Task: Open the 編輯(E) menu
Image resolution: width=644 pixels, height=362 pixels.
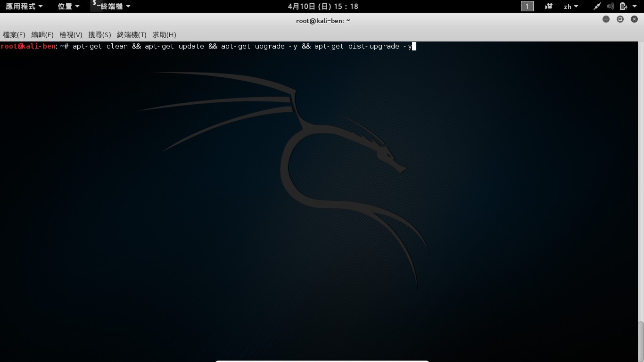Action: point(42,35)
